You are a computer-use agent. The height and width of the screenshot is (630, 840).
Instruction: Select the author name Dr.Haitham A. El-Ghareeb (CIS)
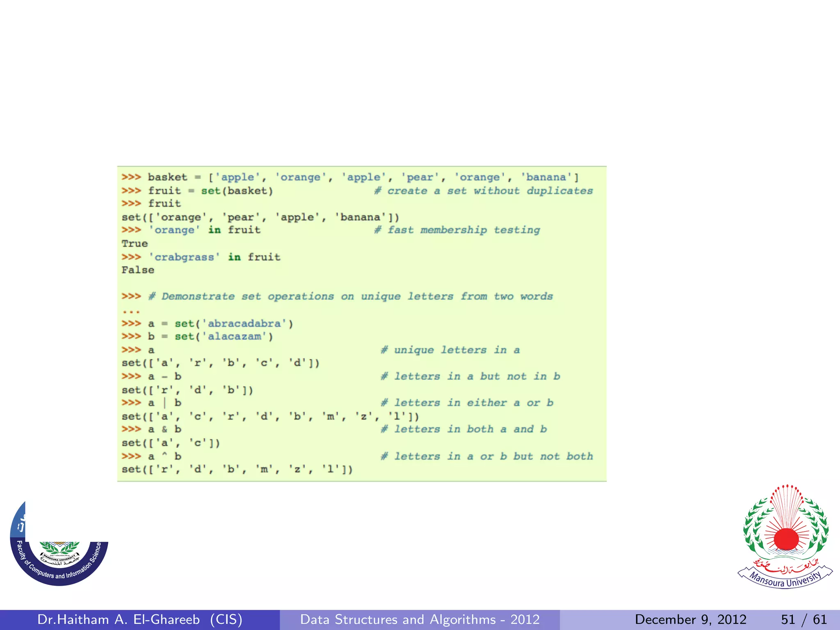[x=140, y=619]
